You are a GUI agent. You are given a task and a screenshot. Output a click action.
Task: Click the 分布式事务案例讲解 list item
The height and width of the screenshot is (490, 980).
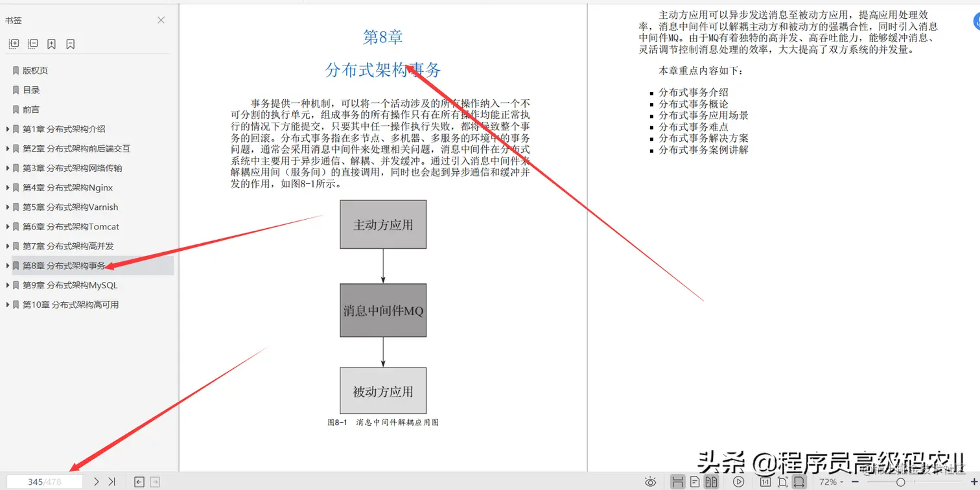(x=704, y=150)
